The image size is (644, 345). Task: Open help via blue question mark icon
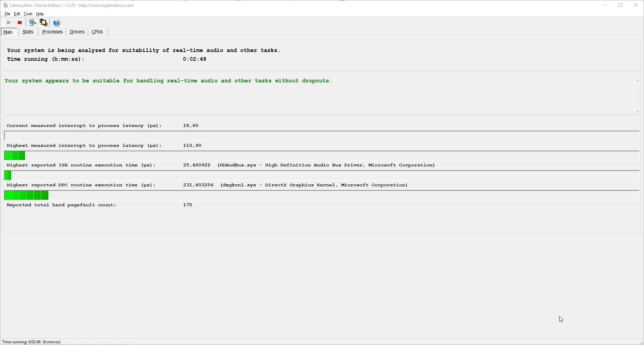click(56, 23)
